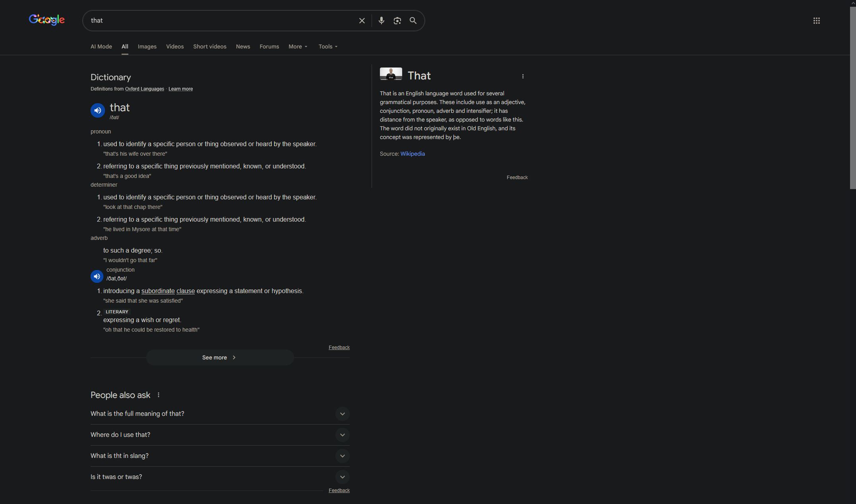Go to the Google logo homepage
This screenshot has width=856, height=504.
click(46, 20)
